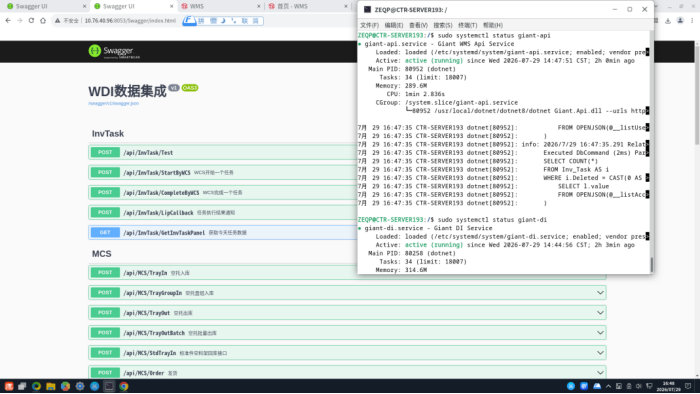Open terminal 查看(V) menu

(x=418, y=25)
